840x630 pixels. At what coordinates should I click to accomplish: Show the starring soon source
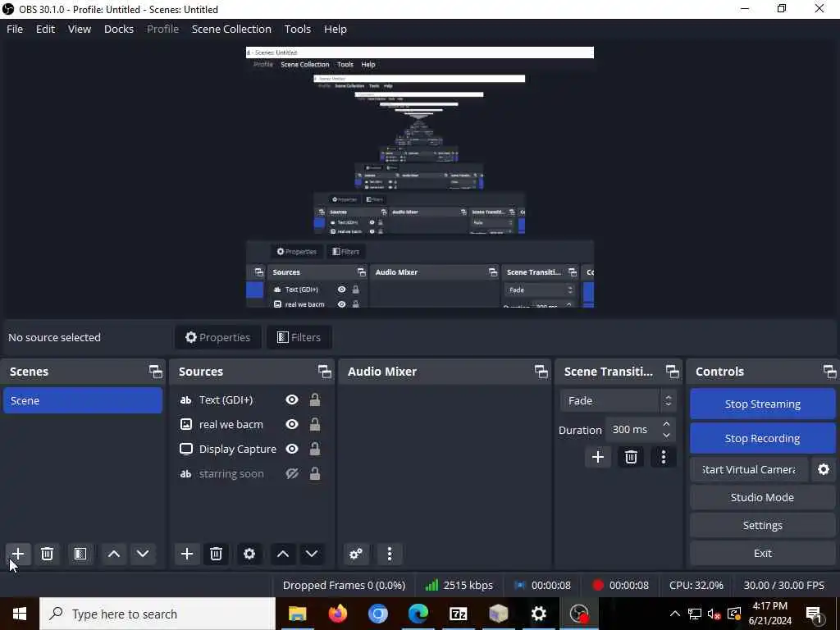292,473
